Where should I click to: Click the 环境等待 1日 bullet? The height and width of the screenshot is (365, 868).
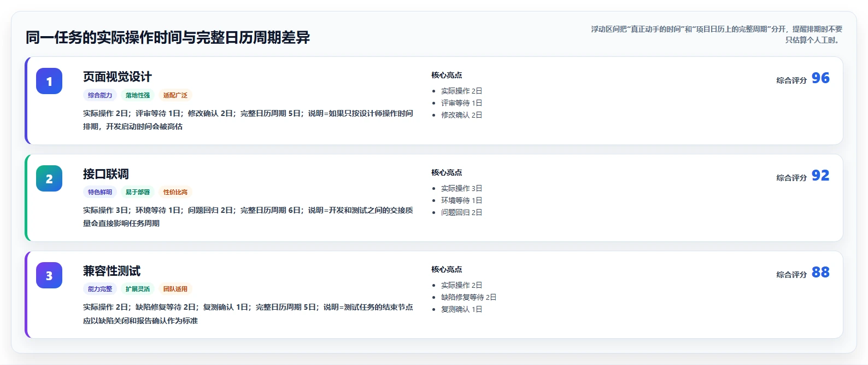pyautogui.click(x=461, y=200)
